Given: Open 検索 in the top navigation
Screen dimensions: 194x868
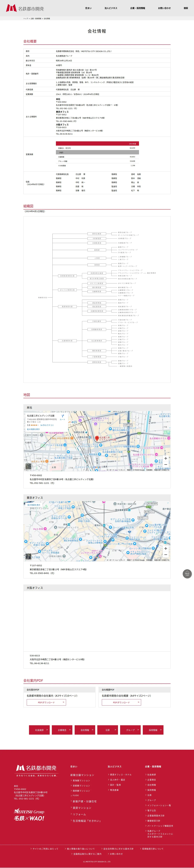Looking at the screenshot, I should coord(186,8).
